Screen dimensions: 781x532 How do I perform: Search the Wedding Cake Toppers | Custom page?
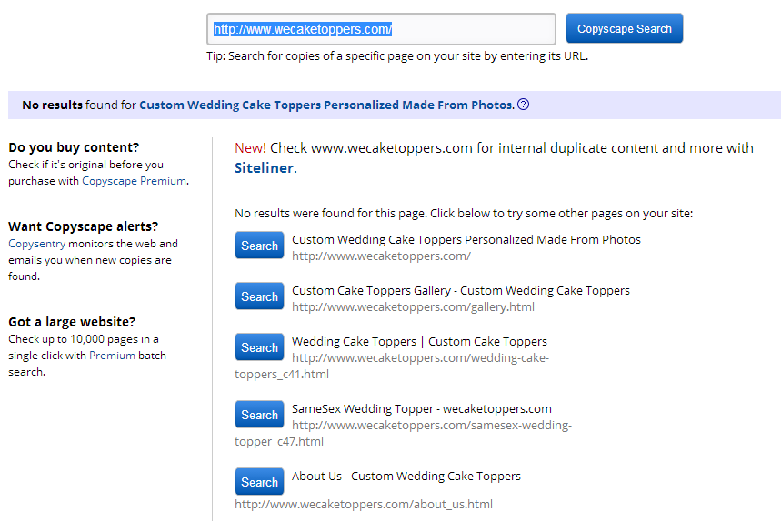tap(259, 346)
